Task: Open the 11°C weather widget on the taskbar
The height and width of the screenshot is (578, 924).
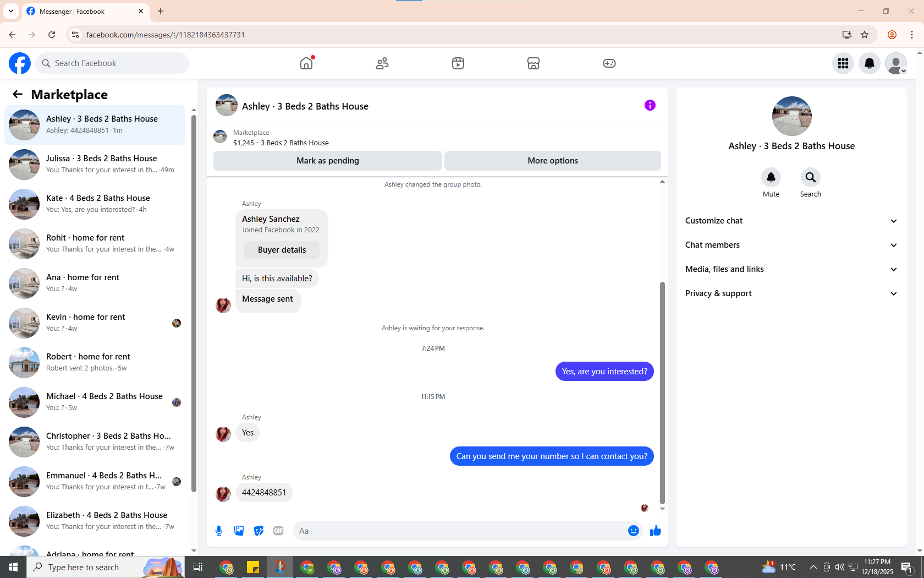Action: pyautogui.click(x=779, y=567)
